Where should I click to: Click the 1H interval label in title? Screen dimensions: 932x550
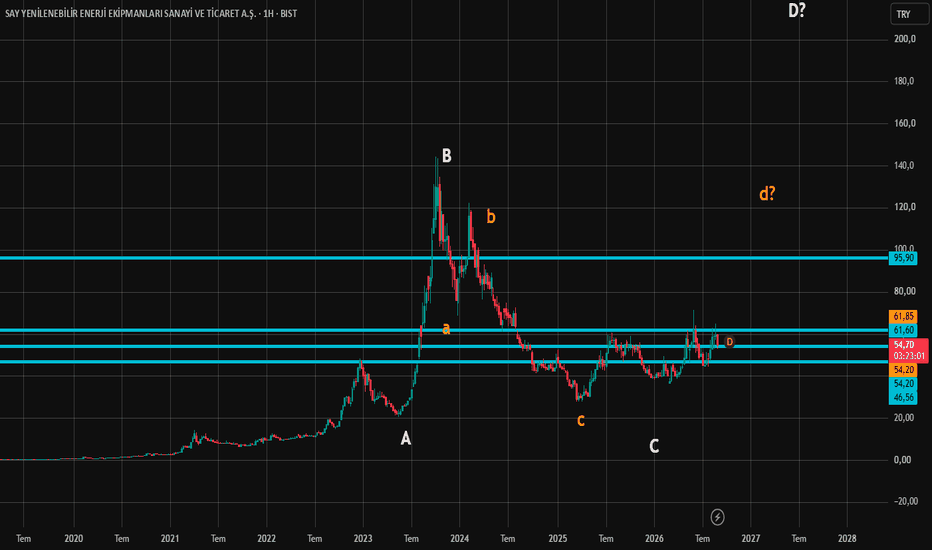pos(268,14)
